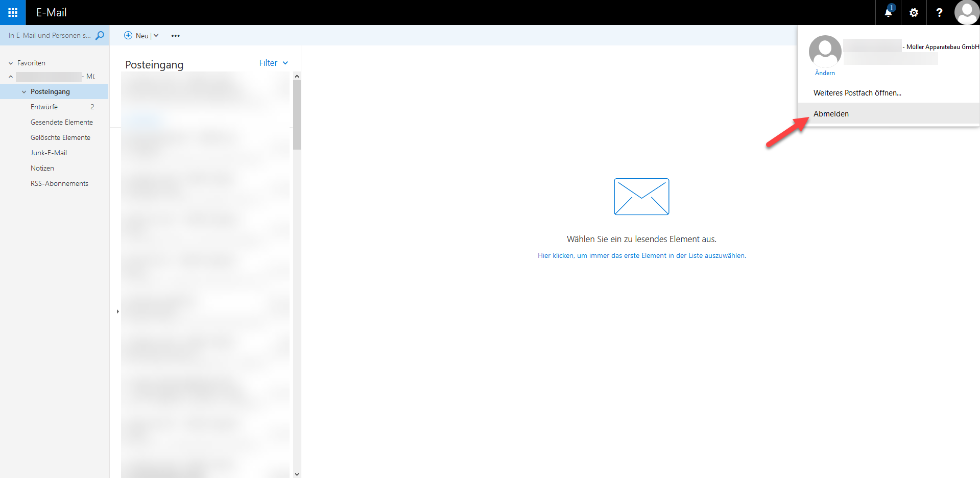980x478 pixels.
Task: Collapse the Posteingang folder tree
Action: 24,92
